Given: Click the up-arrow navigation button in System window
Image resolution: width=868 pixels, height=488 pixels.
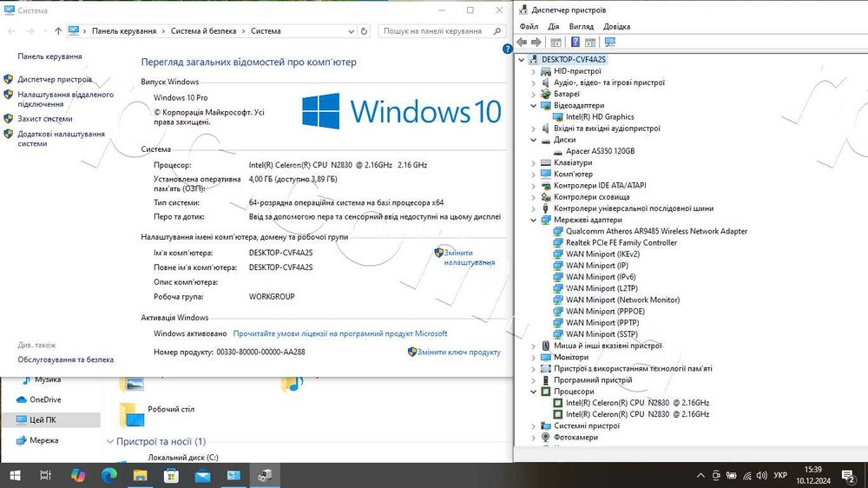Looking at the screenshot, I should click(x=58, y=31).
